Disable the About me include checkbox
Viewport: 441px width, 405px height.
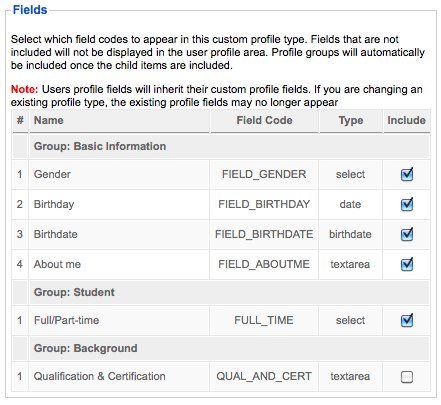[x=407, y=265]
